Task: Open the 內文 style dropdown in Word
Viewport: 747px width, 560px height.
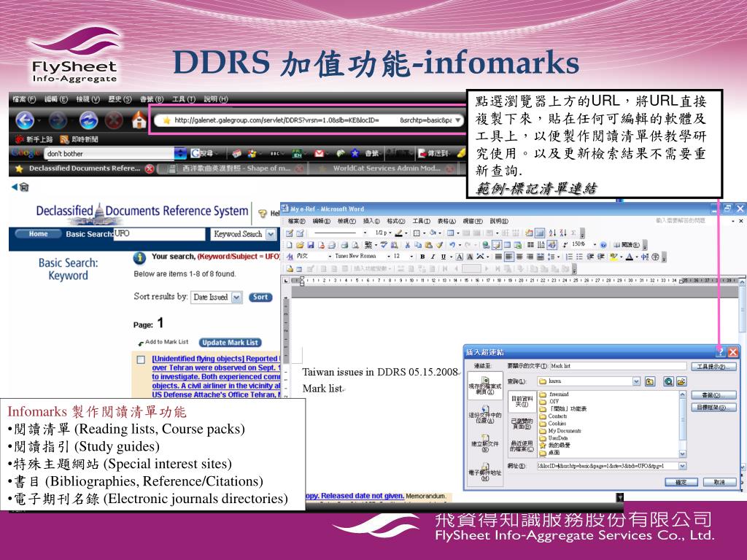Action: tap(330, 257)
